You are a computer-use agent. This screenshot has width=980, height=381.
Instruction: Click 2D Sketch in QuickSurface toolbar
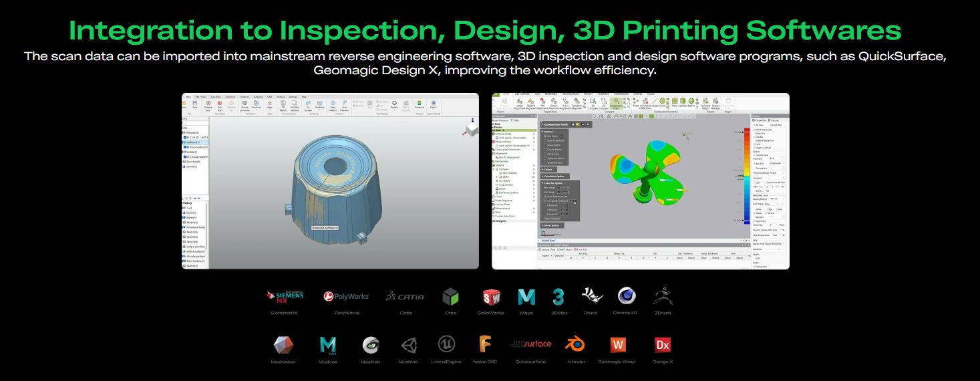coord(283,105)
